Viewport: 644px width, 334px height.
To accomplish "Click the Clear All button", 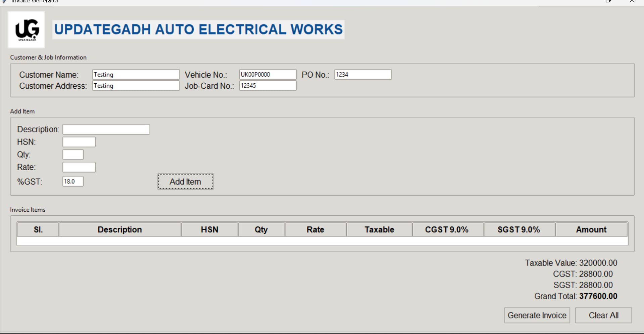I will pyautogui.click(x=603, y=315).
